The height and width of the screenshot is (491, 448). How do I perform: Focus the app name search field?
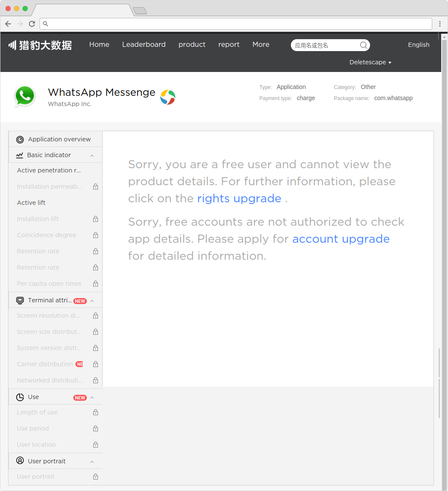[x=326, y=45]
